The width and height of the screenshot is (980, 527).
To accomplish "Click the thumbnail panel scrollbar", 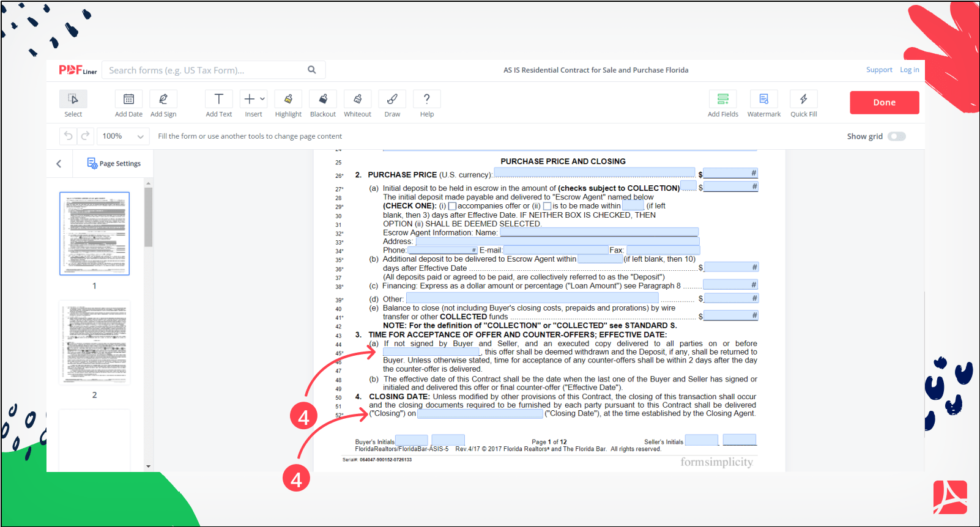I will [x=148, y=217].
